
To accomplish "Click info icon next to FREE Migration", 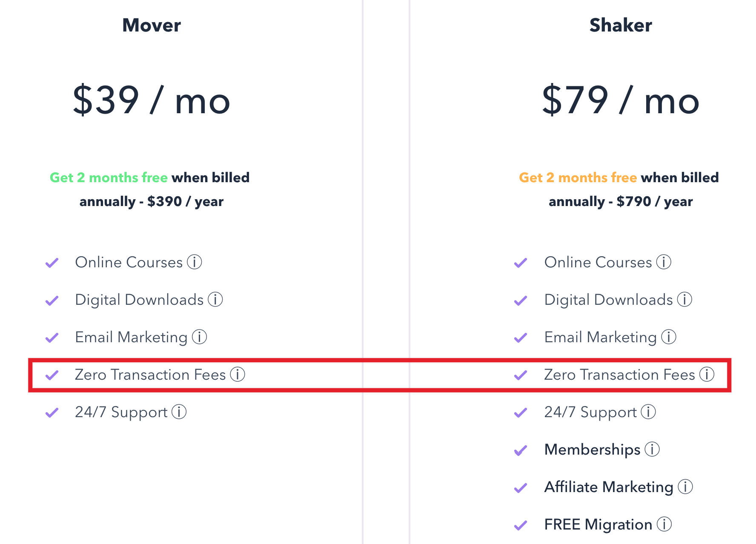I will pos(664,524).
